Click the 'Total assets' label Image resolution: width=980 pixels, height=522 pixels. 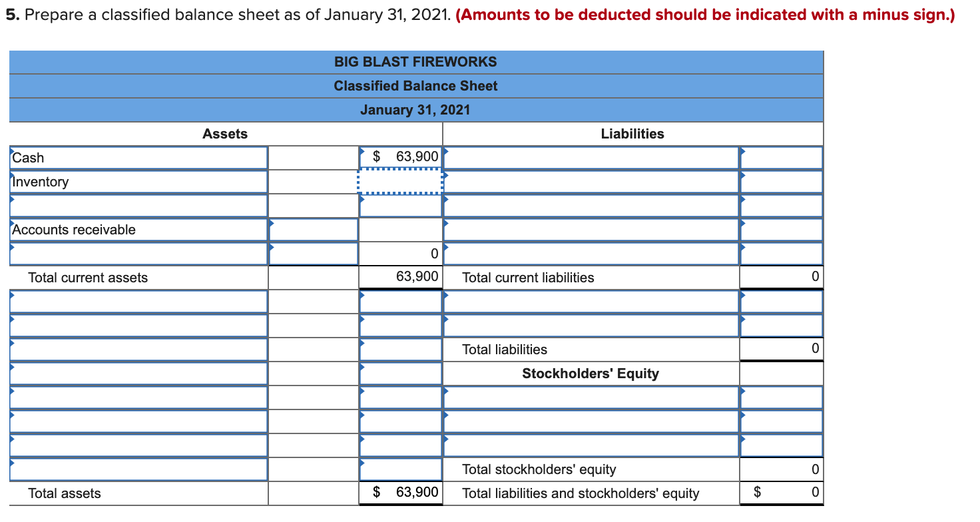[65, 493]
